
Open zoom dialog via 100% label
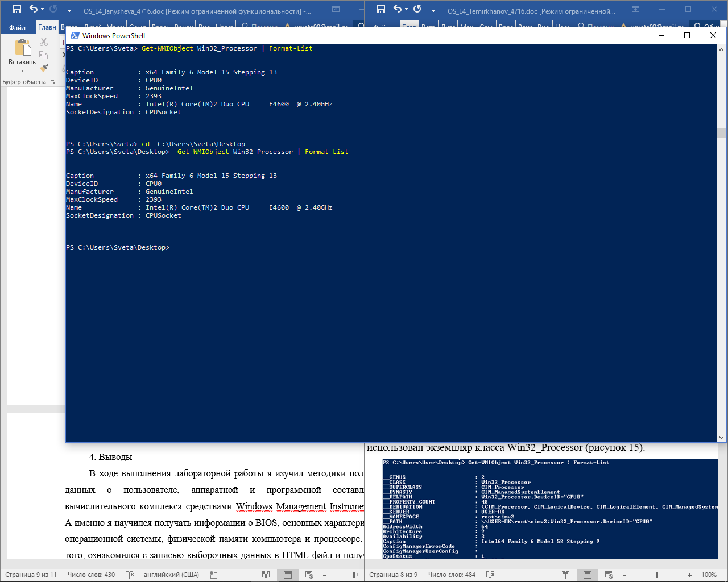coord(709,575)
